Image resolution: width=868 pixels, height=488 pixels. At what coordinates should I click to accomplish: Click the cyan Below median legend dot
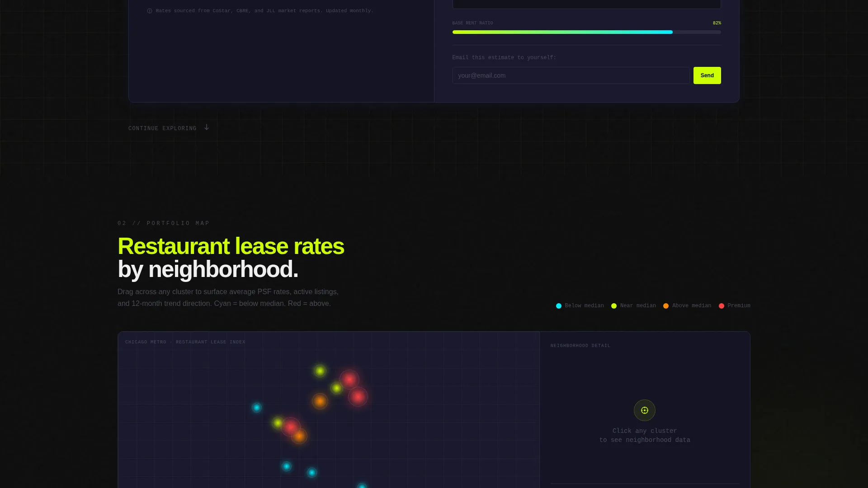click(559, 306)
